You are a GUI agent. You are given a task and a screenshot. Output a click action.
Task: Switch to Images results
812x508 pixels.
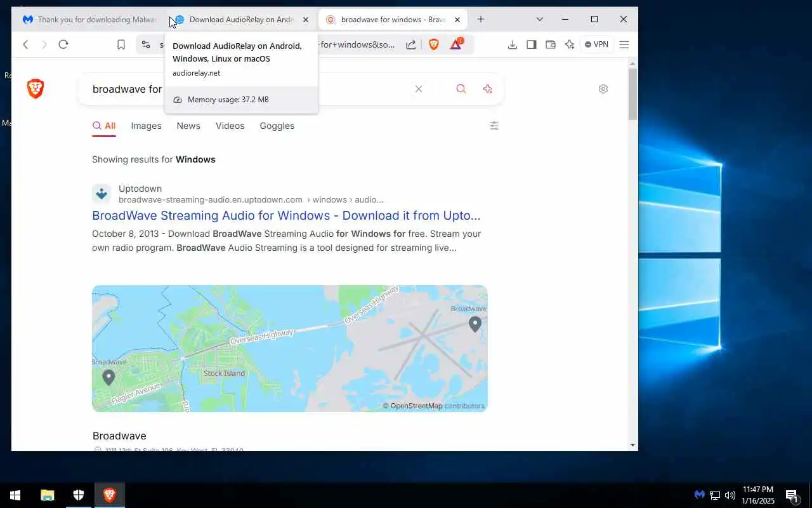pyautogui.click(x=146, y=126)
